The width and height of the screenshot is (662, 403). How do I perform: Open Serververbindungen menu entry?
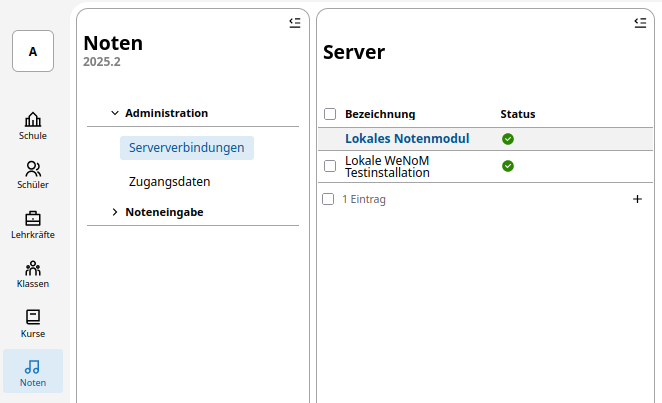click(x=187, y=148)
